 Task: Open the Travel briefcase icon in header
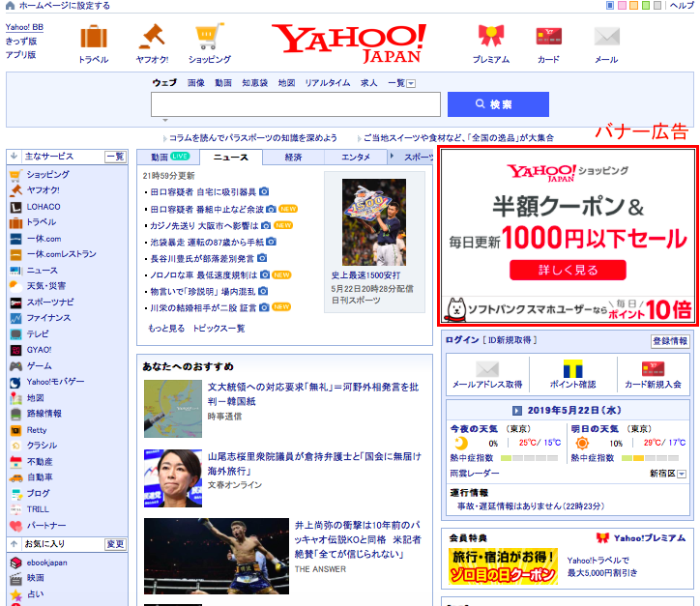point(94,37)
